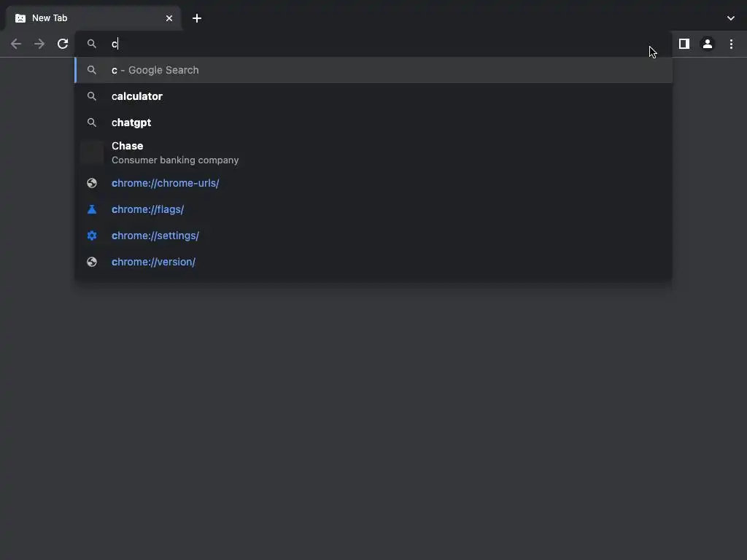Open chrome://settings/ suggestion
The width and height of the screenshot is (747, 560).
point(373,236)
